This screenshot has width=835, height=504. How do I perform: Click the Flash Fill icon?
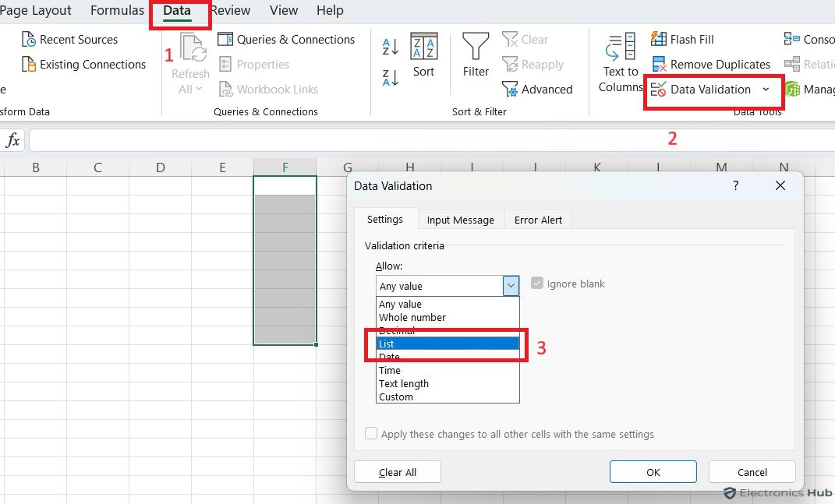tap(682, 38)
